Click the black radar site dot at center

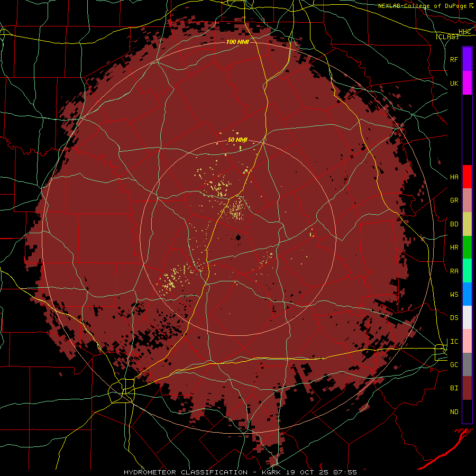pos(239,237)
